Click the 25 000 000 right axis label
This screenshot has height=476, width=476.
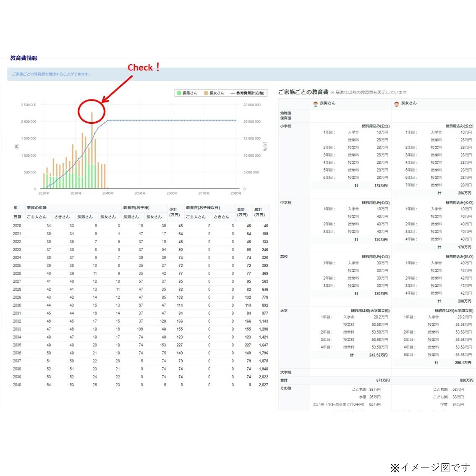pos(252,105)
